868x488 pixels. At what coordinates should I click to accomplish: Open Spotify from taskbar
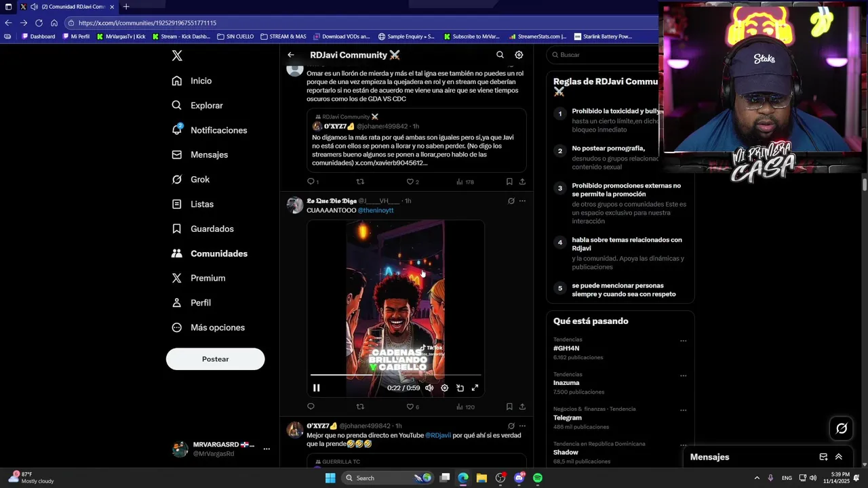[x=538, y=478]
